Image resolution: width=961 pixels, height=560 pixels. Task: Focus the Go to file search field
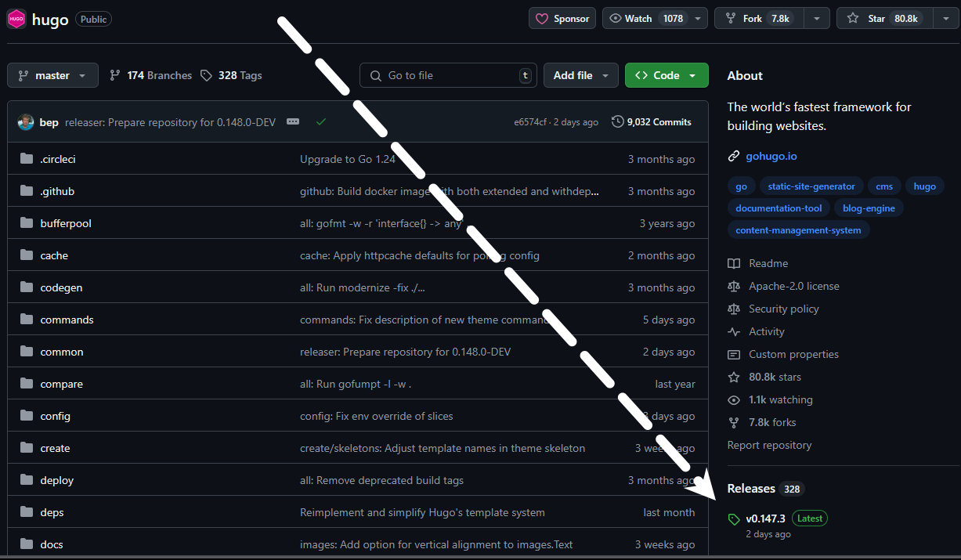pos(448,75)
